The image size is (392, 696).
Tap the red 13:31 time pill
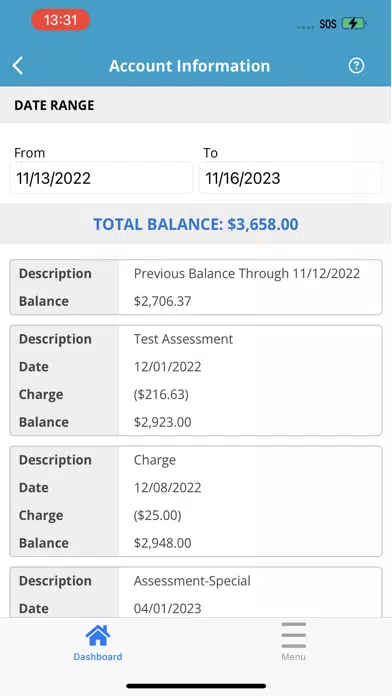pos(60,20)
